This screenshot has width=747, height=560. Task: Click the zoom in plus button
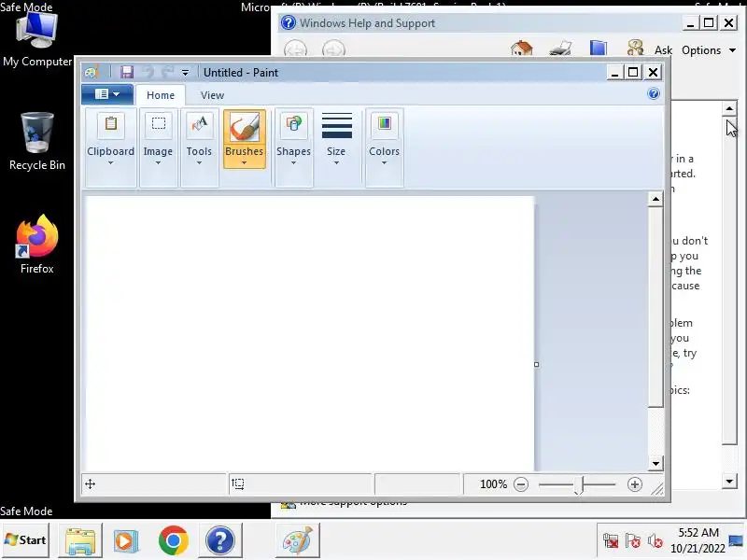tap(635, 484)
